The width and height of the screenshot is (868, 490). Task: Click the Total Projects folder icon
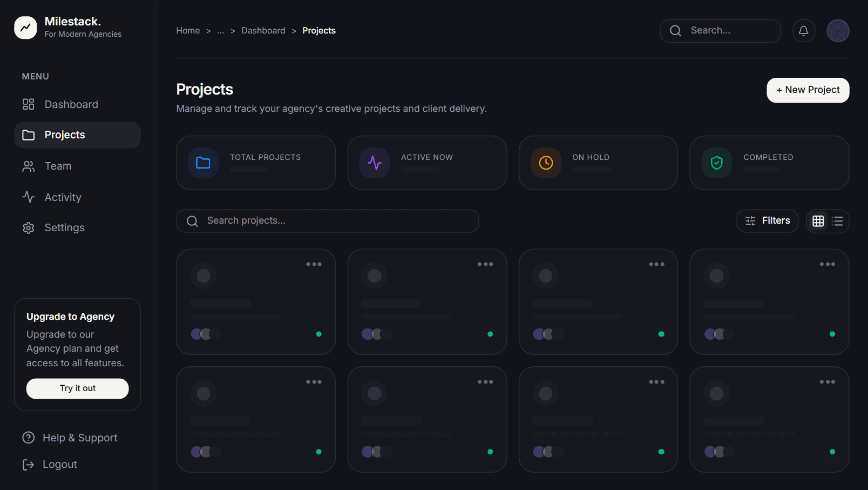click(x=203, y=163)
